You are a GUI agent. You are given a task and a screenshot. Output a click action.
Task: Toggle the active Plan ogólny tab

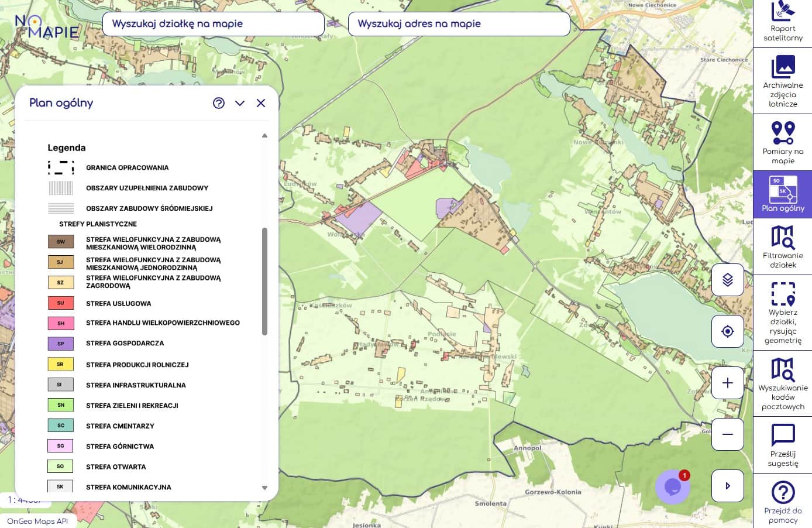pos(783,194)
